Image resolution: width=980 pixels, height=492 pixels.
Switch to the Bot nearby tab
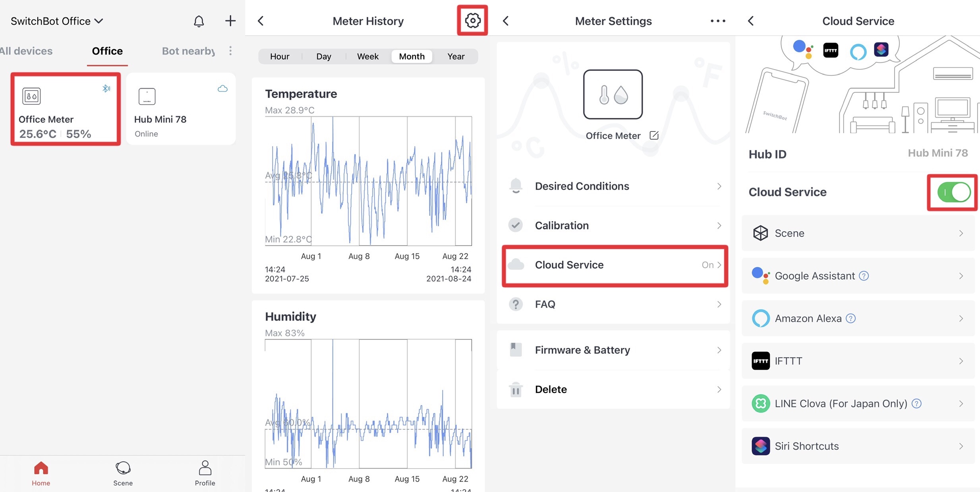(x=188, y=51)
